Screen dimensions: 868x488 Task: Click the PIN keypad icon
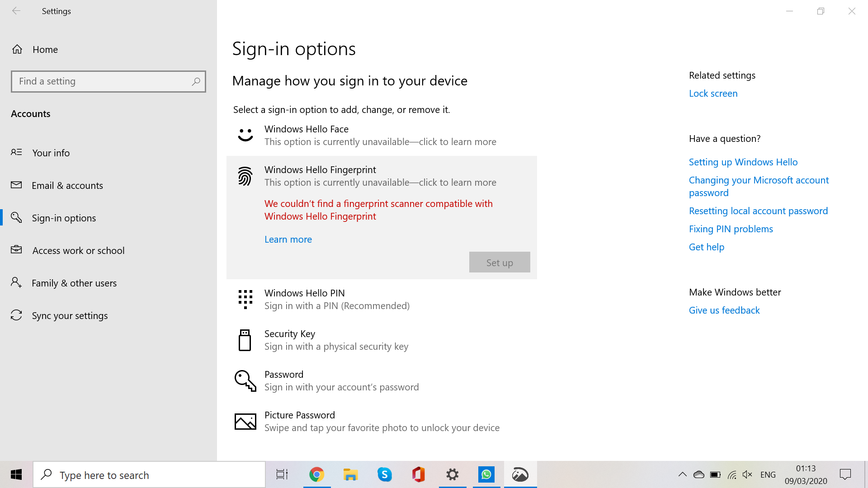[245, 299]
